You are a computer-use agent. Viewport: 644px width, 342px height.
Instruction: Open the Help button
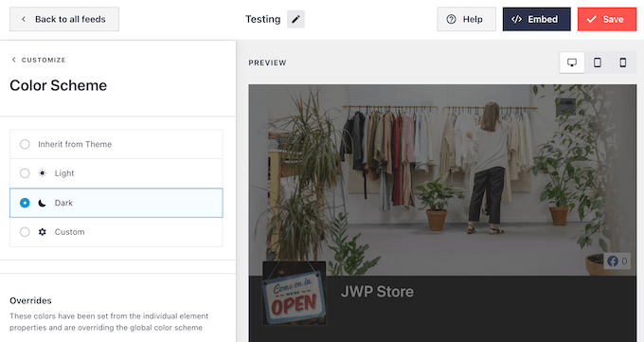(467, 19)
